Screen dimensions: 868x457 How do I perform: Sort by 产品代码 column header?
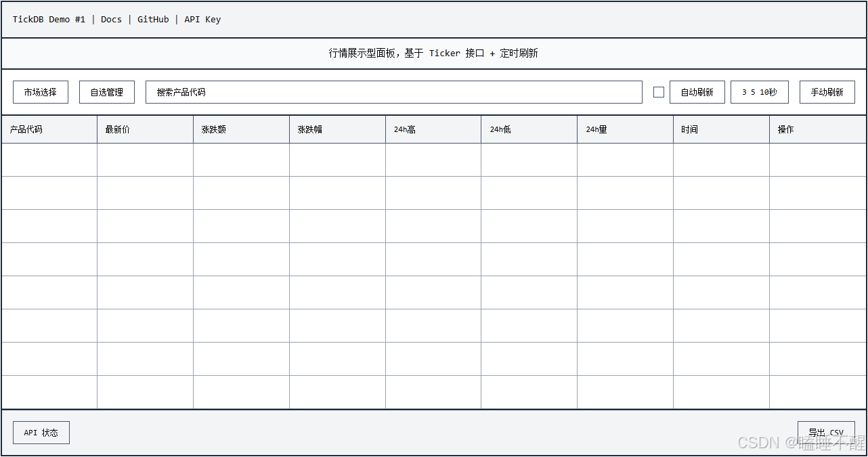(26, 129)
